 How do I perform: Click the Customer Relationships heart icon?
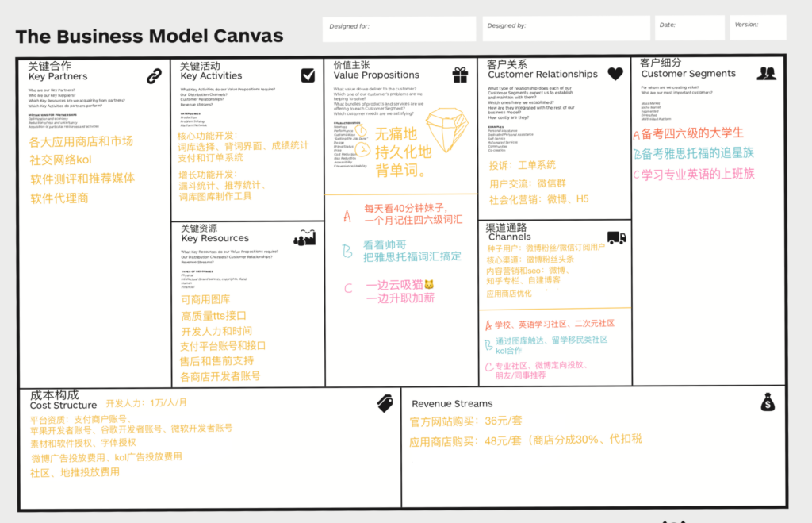[615, 74]
